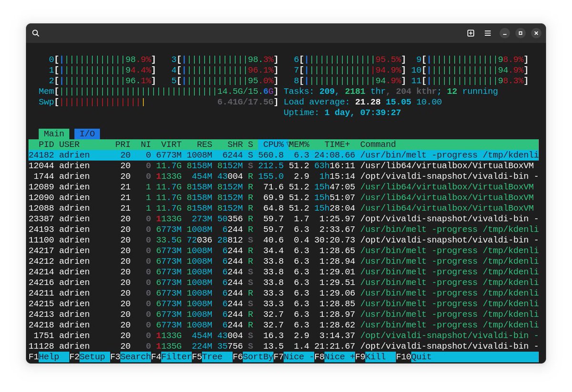Open F6 SortBy
Image resolution: width=572 pixels, height=392 pixels.
(253, 357)
